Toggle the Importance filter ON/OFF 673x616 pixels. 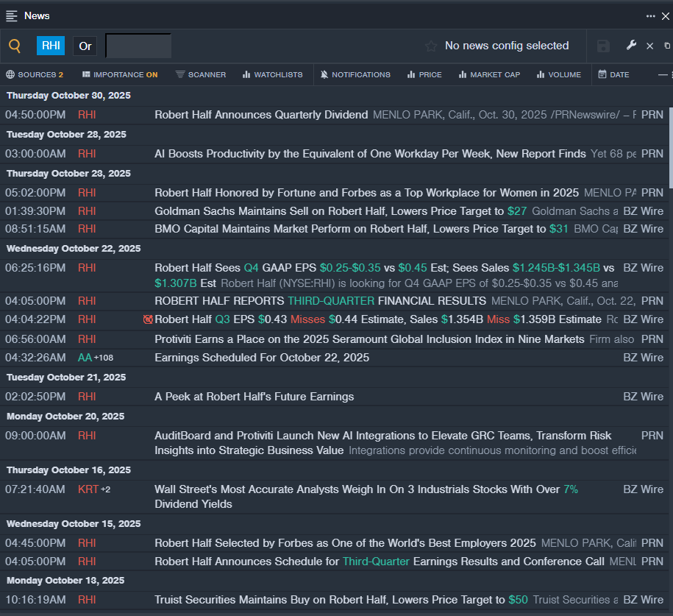pos(120,74)
